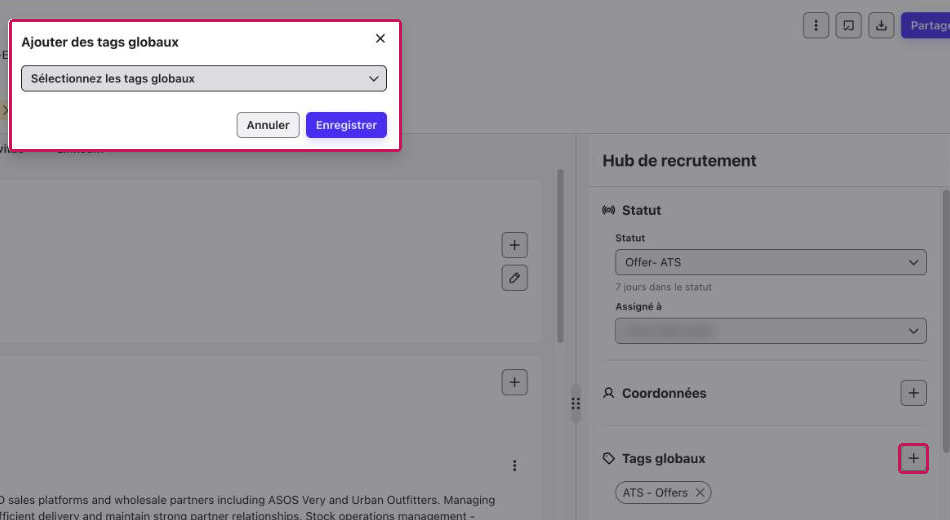Screen dimensions: 950x520
Task: Click the Partager button
Action: click(x=926, y=25)
